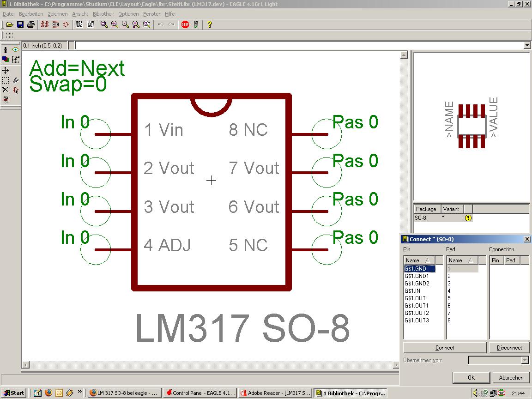This screenshot has height=399, width=532.
Task: Click the Print icon in toolbar
Action: tap(31, 24)
